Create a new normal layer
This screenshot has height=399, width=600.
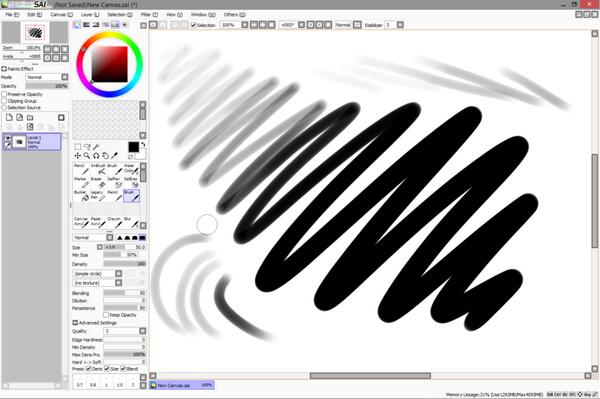click(x=9, y=117)
